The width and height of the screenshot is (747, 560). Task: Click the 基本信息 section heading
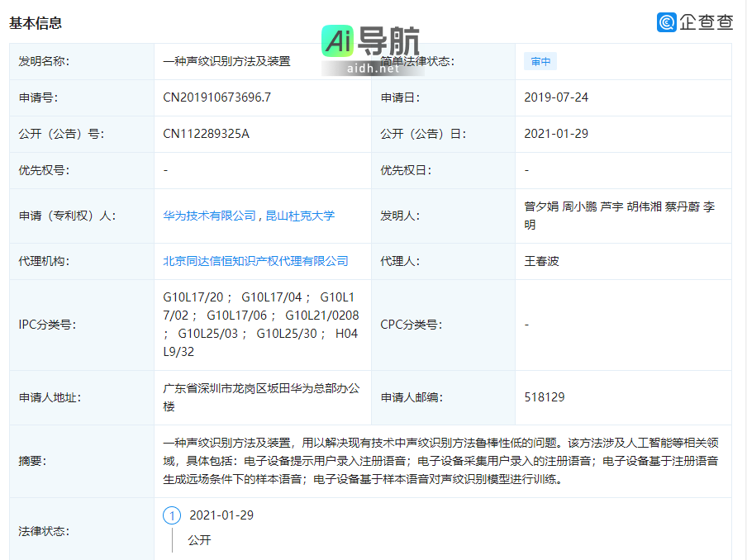tap(36, 23)
